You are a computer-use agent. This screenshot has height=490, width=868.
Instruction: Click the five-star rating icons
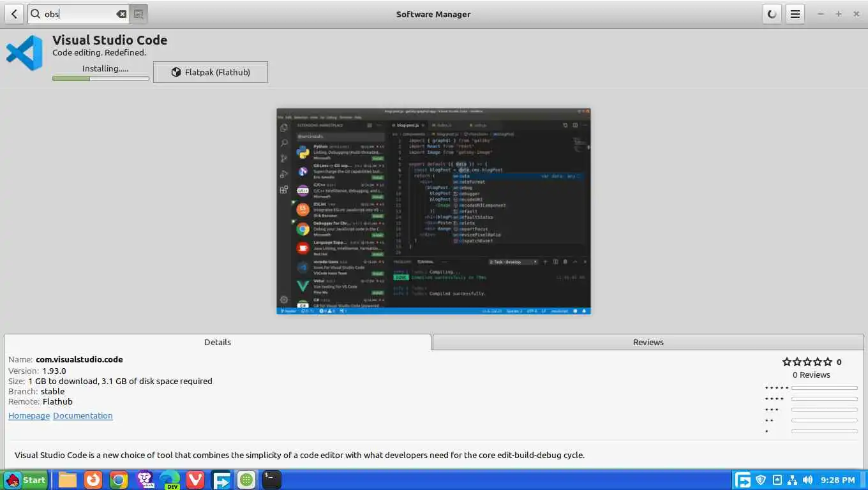pyautogui.click(x=807, y=362)
